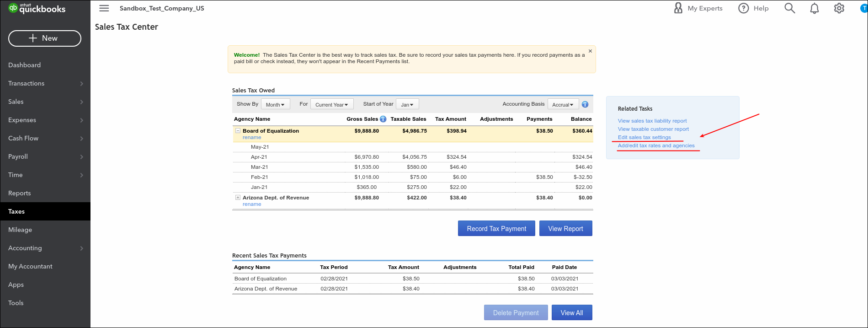Select the Board of Equalization payment row
Image resolution: width=868 pixels, height=328 pixels.
coord(412,279)
